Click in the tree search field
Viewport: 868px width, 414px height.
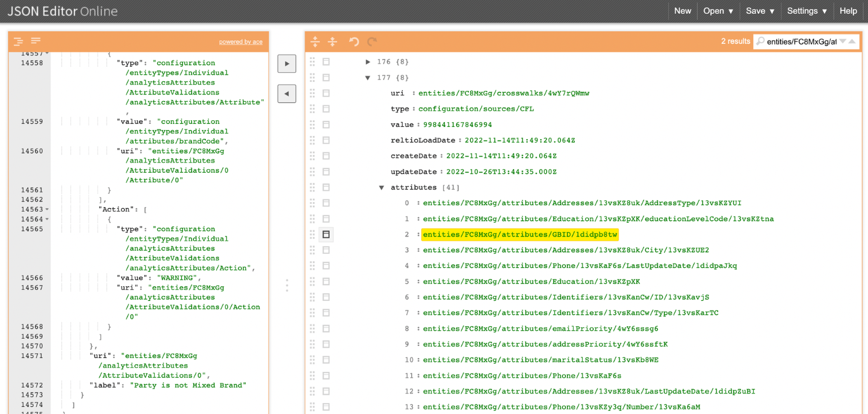[801, 42]
